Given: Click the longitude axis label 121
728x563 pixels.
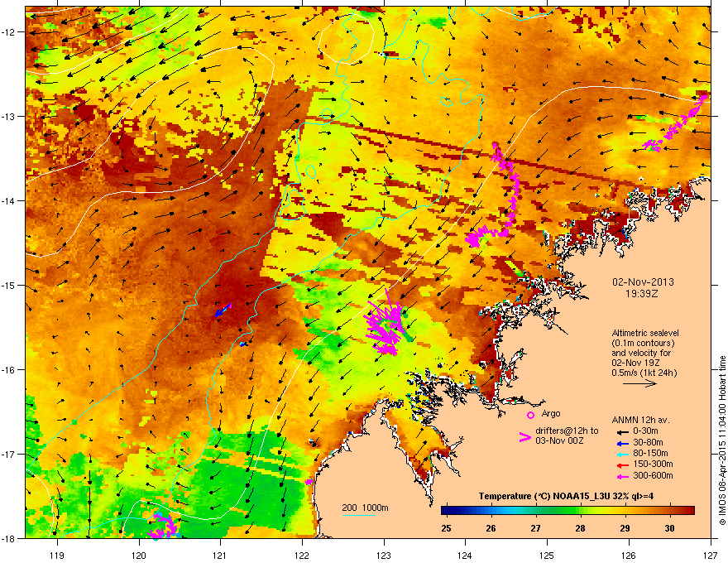Looking at the screenshot, I should [x=220, y=555].
